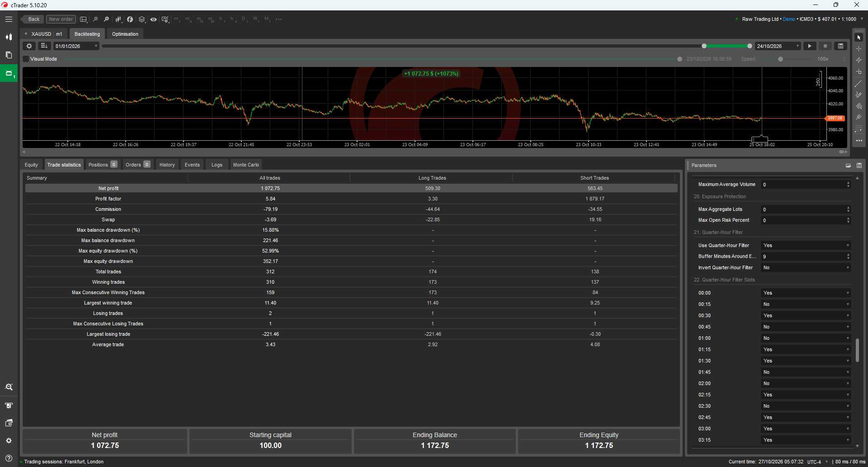The image size is (868, 467).
Task: Open application settings in left sidebar
Action: 9,440
